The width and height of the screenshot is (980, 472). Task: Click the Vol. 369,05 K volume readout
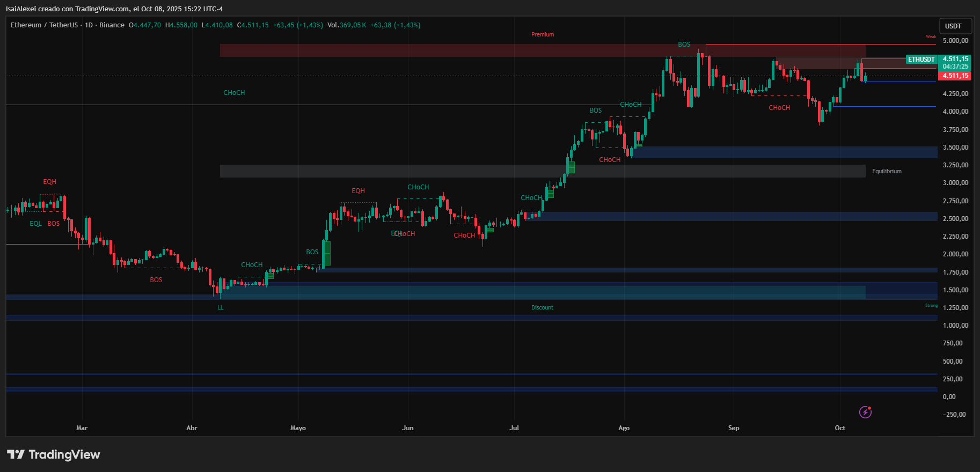(347, 25)
